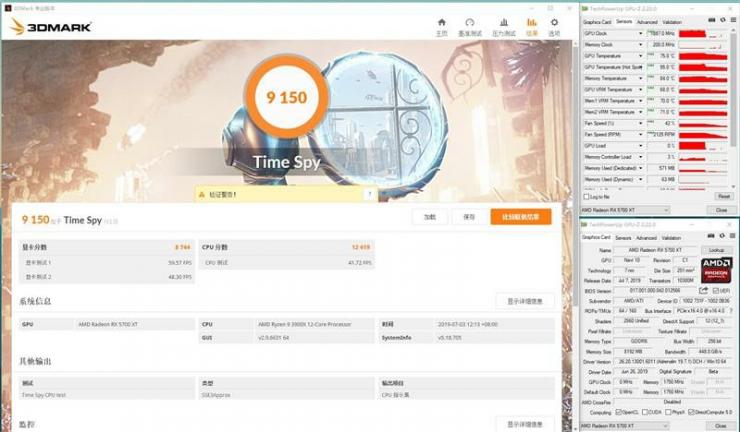The image size is (740, 432).
Task: Open hamburger menu in GPU-Z Sensors window
Action: tap(733, 20)
